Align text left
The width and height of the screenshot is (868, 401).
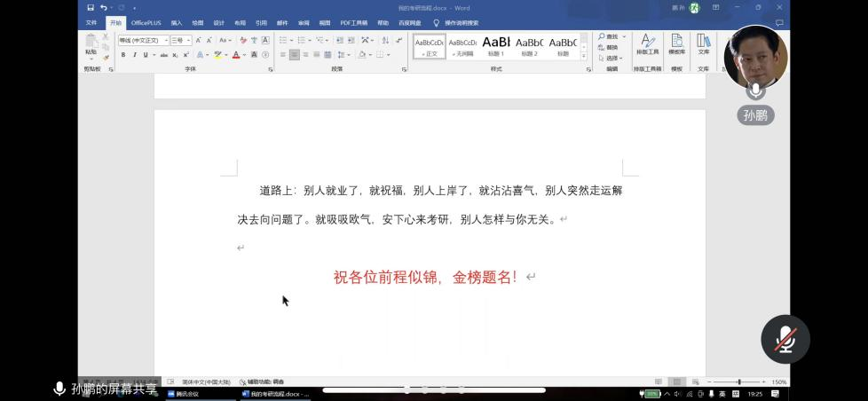283,55
